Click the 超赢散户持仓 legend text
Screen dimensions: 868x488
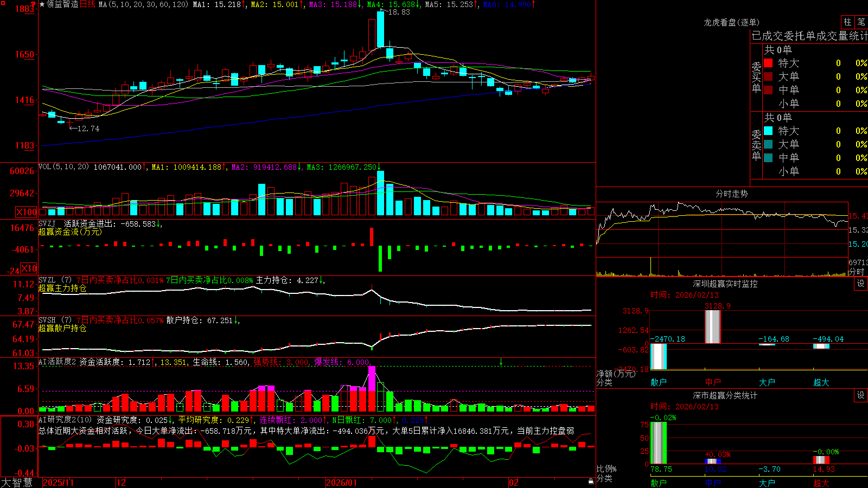click(62, 328)
